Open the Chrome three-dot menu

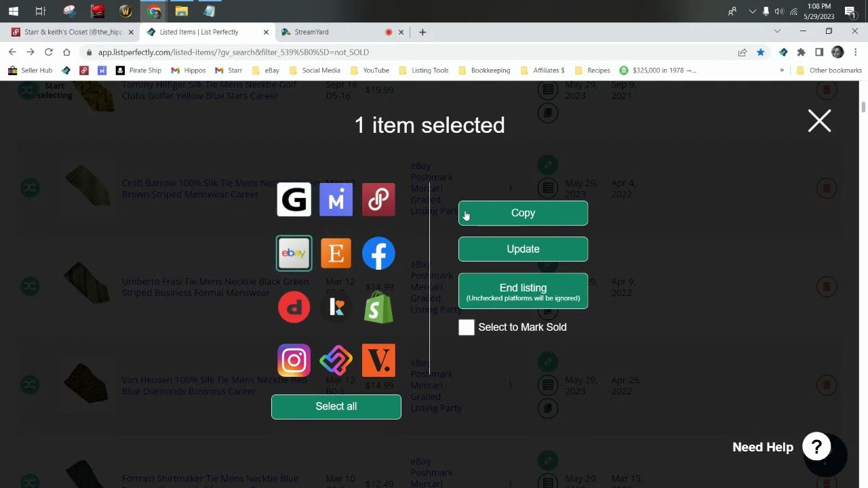(x=855, y=52)
